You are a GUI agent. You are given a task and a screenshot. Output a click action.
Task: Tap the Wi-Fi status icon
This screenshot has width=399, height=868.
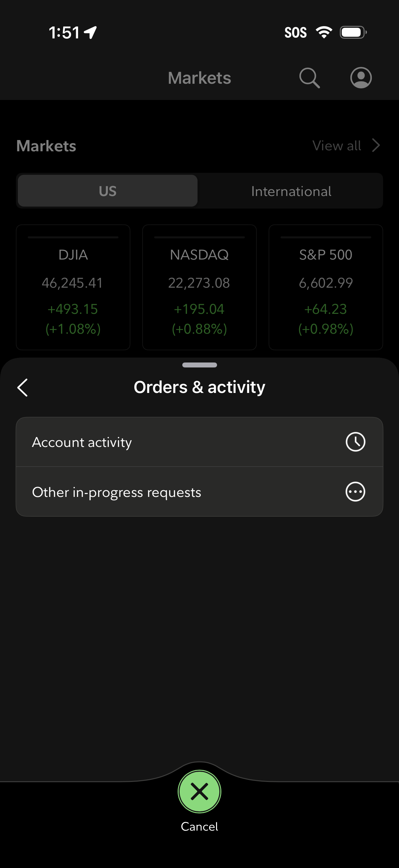coord(324,32)
